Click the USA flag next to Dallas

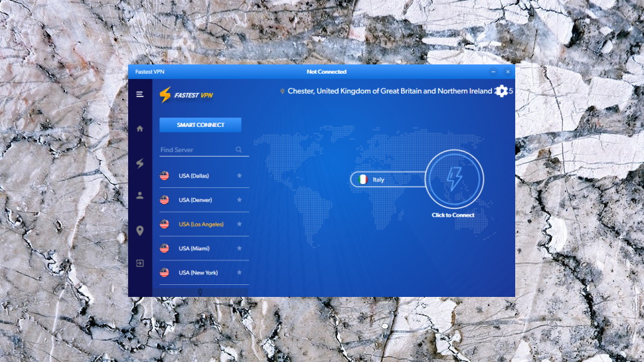pyautogui.click(x=164, y=176)
